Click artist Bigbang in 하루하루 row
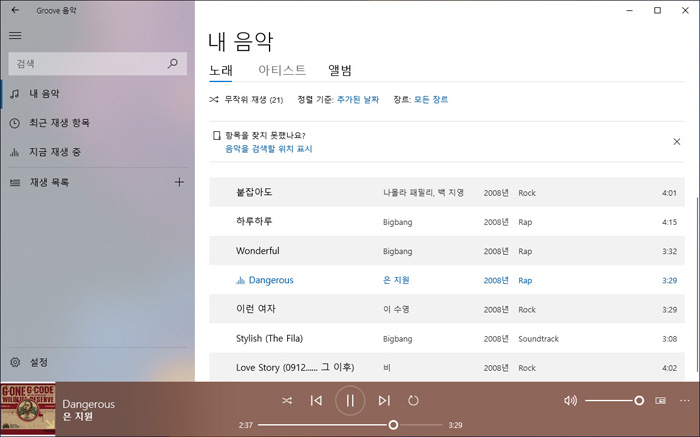The image size is (700, 437). (397, 222)
